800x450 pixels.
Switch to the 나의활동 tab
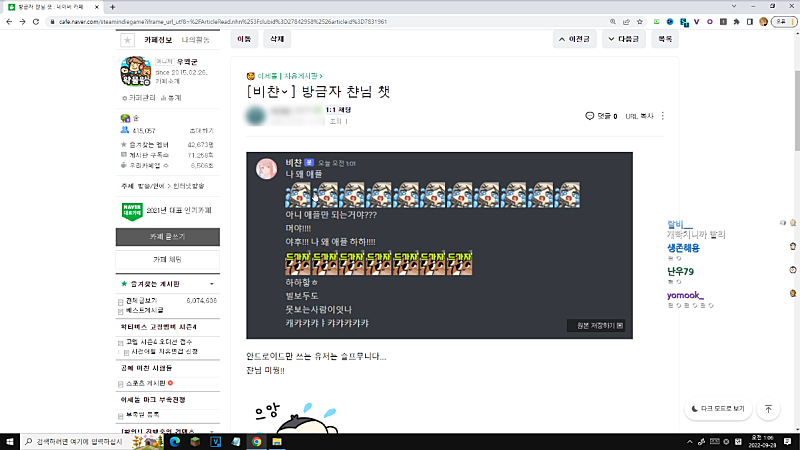coord(195,40)
